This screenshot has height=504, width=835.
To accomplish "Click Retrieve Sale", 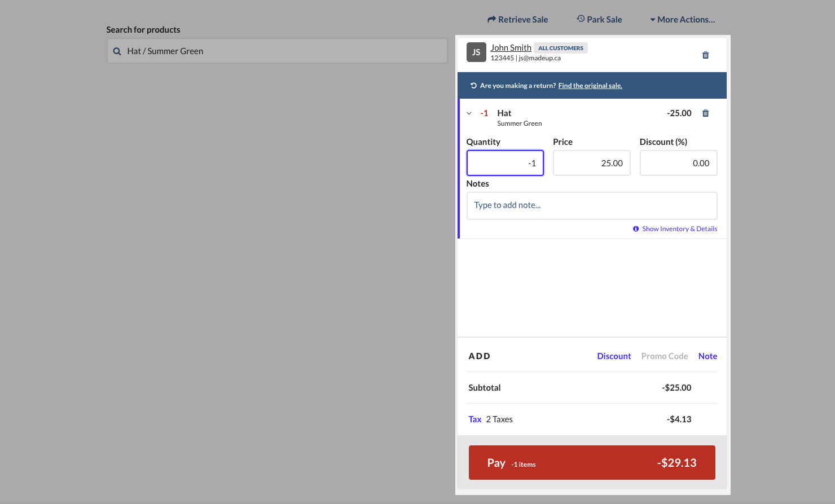I will 517,20.
